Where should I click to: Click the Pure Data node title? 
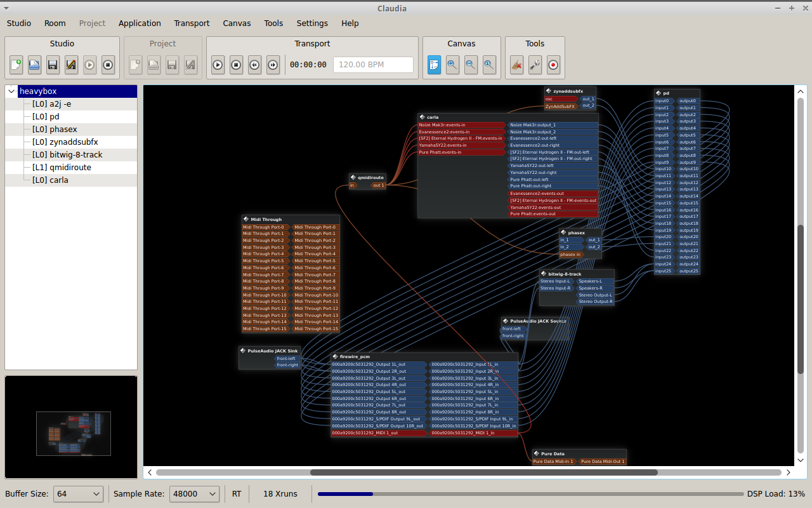point(553,454)
